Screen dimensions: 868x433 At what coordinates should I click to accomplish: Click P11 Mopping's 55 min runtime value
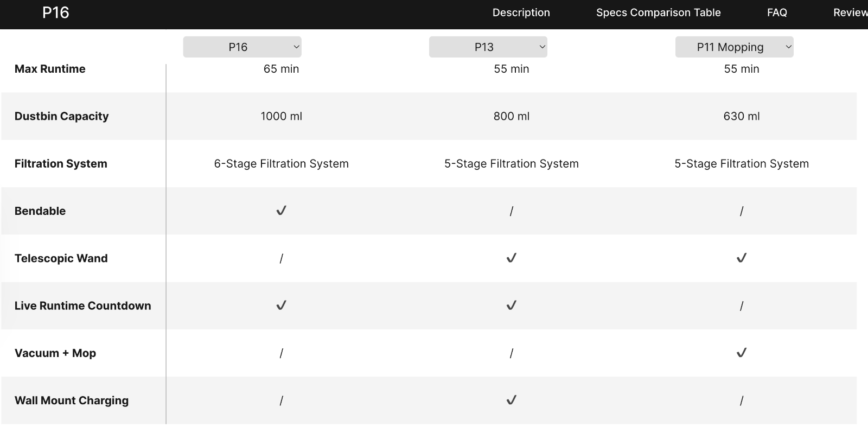click(x=741, y=69)
